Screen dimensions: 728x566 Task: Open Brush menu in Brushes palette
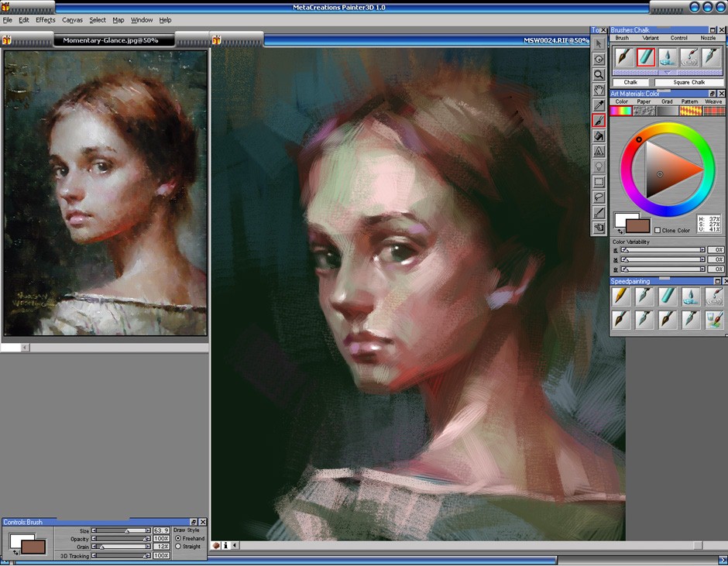click(x=622, y=38)
